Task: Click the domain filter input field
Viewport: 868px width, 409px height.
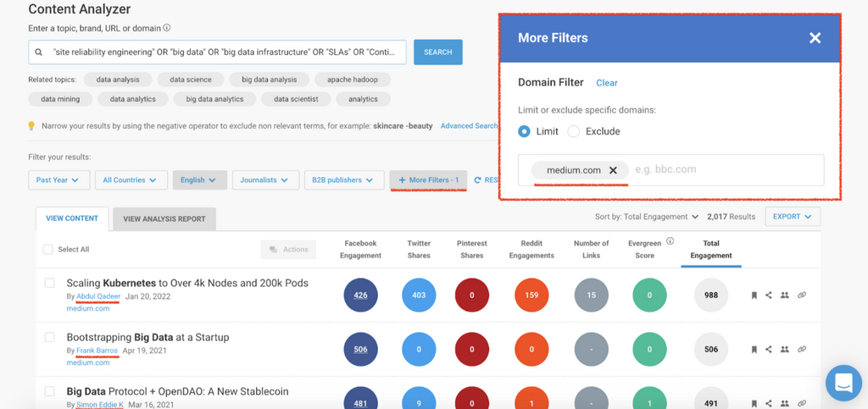Action: click(x=725, y=170)
